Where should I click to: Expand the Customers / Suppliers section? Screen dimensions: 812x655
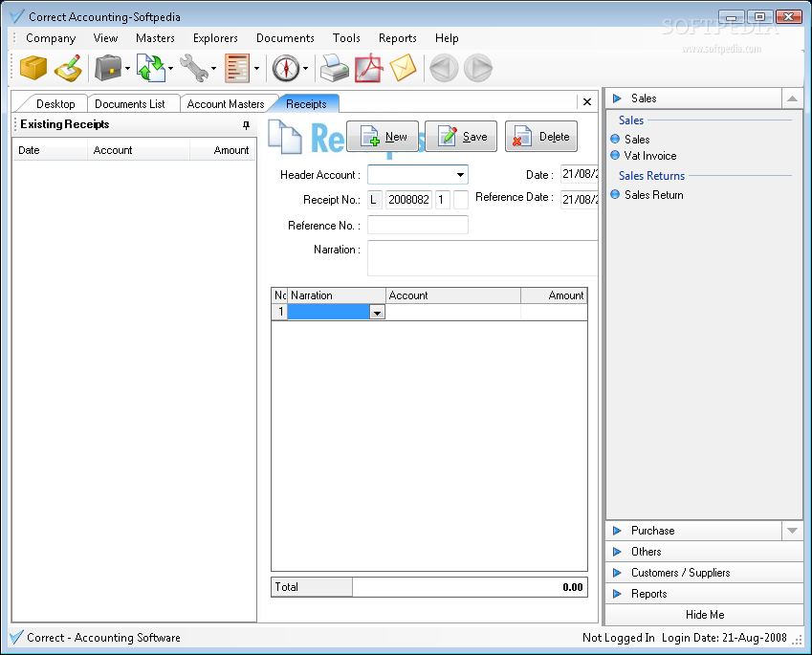(x=704, y=573)
